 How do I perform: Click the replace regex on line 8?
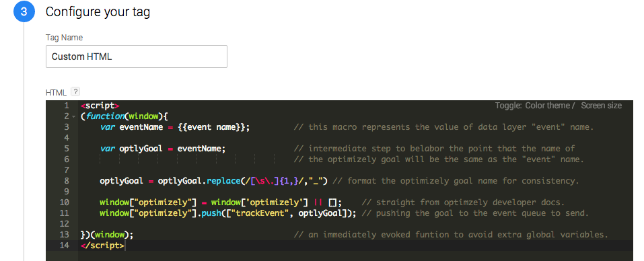click(x=275, y=181)
